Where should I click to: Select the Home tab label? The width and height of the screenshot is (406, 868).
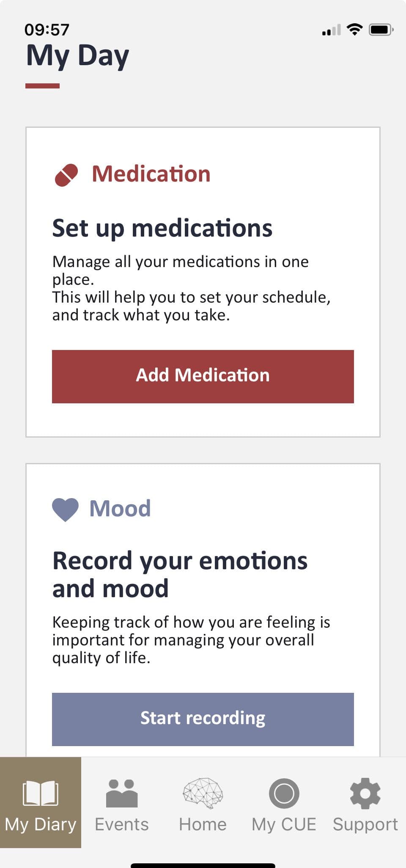tap(203, 824)
